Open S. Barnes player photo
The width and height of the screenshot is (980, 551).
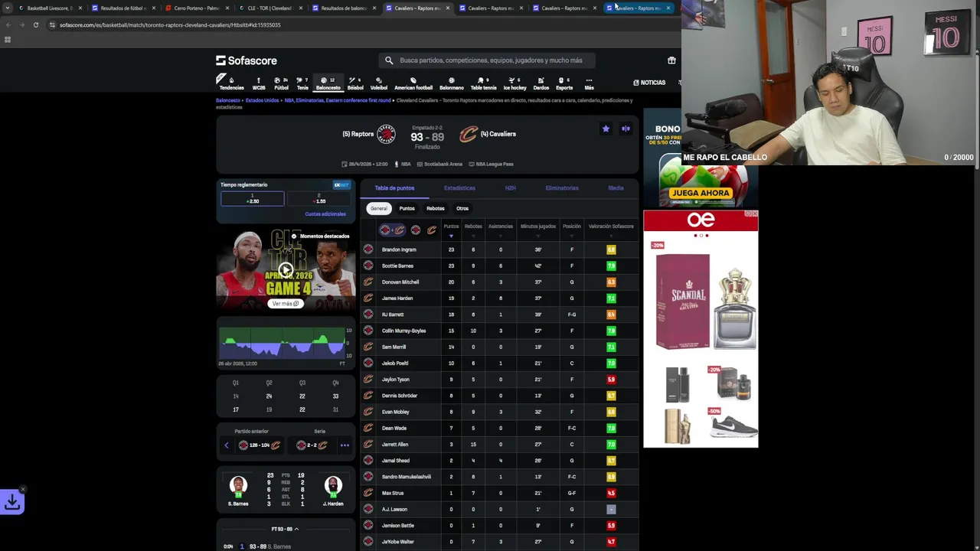[x=238, y=485]
